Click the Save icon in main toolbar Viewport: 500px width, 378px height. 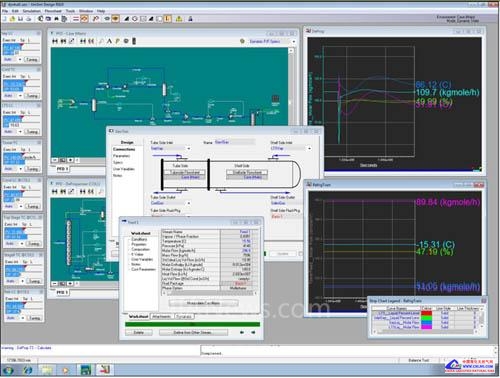tap(20, 19)
